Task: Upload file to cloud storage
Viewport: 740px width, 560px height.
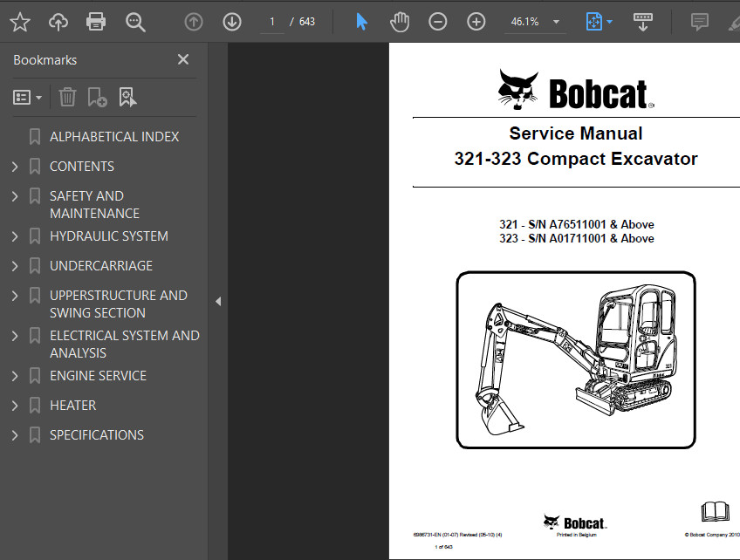Action: click(58, 22)
